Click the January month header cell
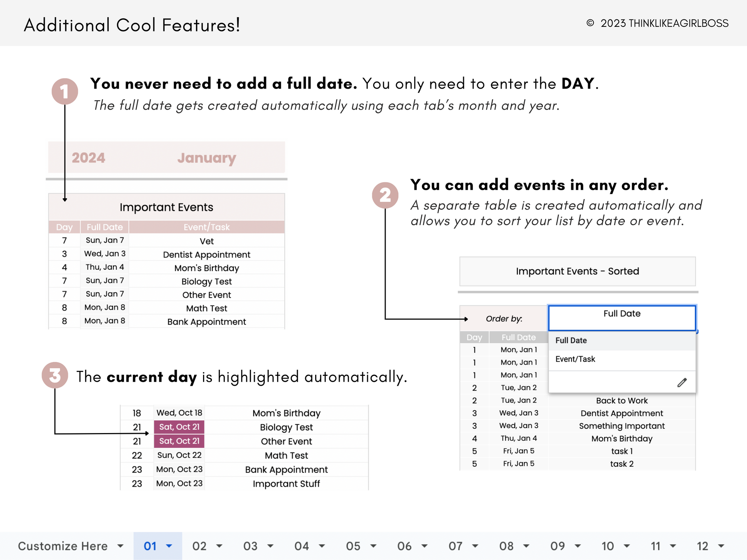Viewport: 747px width, 560px height. point(207,158)
